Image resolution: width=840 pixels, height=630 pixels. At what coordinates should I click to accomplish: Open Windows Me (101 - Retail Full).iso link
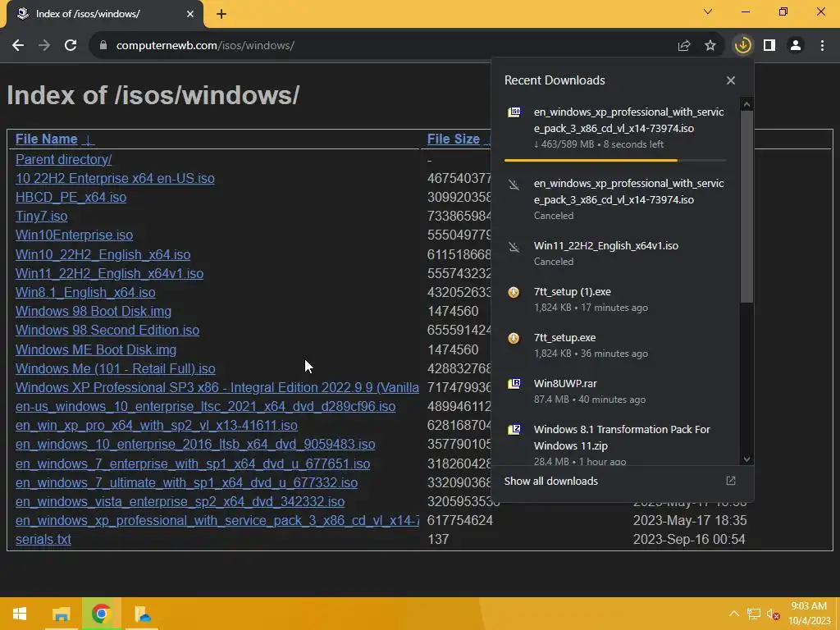[x=115, y=368]
